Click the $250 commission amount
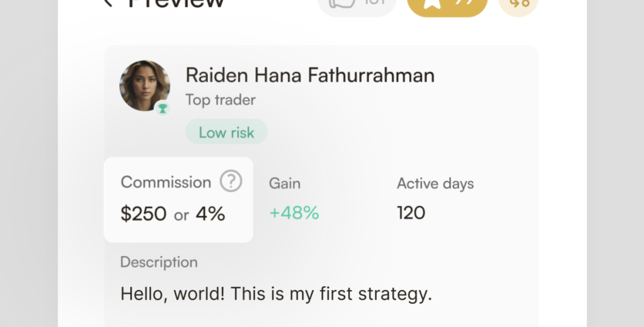The width and height of the screenshot is (644, 327). (x=143, y=214)
